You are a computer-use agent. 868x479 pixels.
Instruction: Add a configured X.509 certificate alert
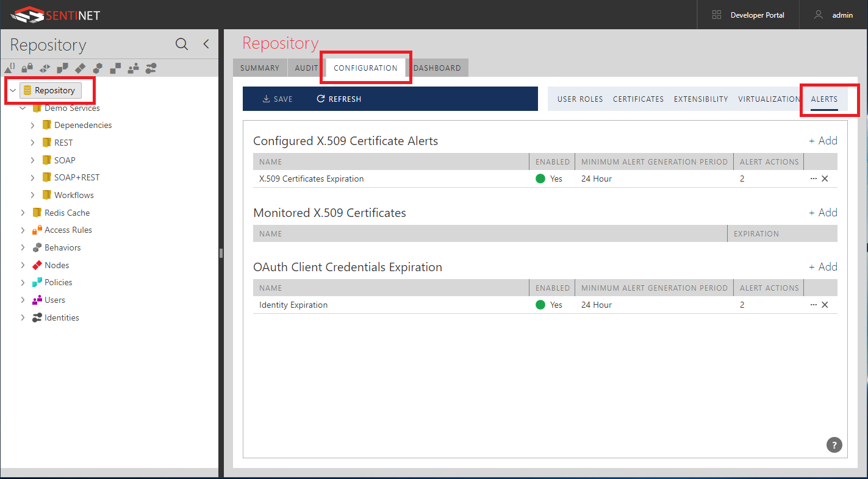(823, 141)
